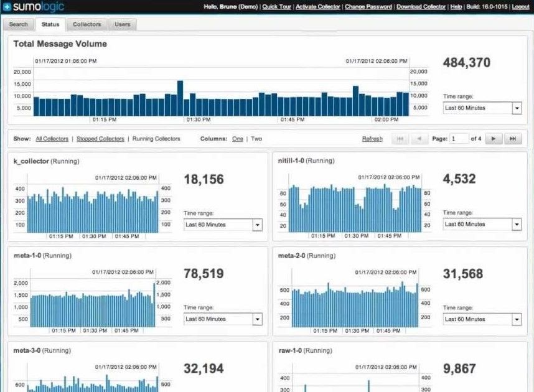Image resolution: width=534 pixels, height=392 pixels.
Task: Select the Status tab
Action: (50, 24)
